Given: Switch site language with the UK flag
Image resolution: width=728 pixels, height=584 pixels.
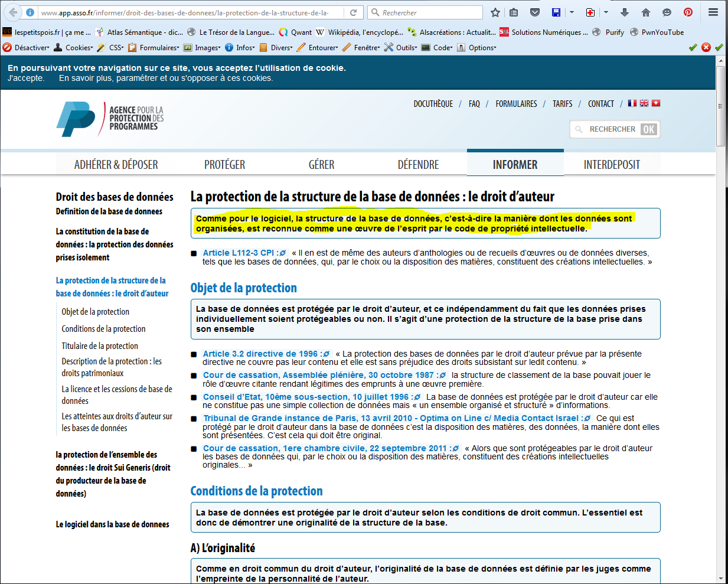Looking at the screenshot, I should coord(644,103).
